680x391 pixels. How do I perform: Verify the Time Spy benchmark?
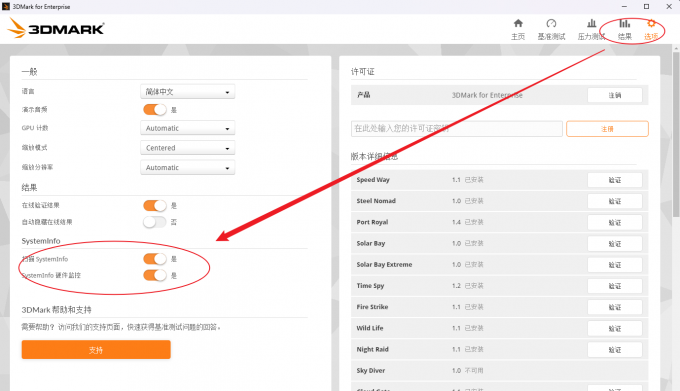[615, 286]
